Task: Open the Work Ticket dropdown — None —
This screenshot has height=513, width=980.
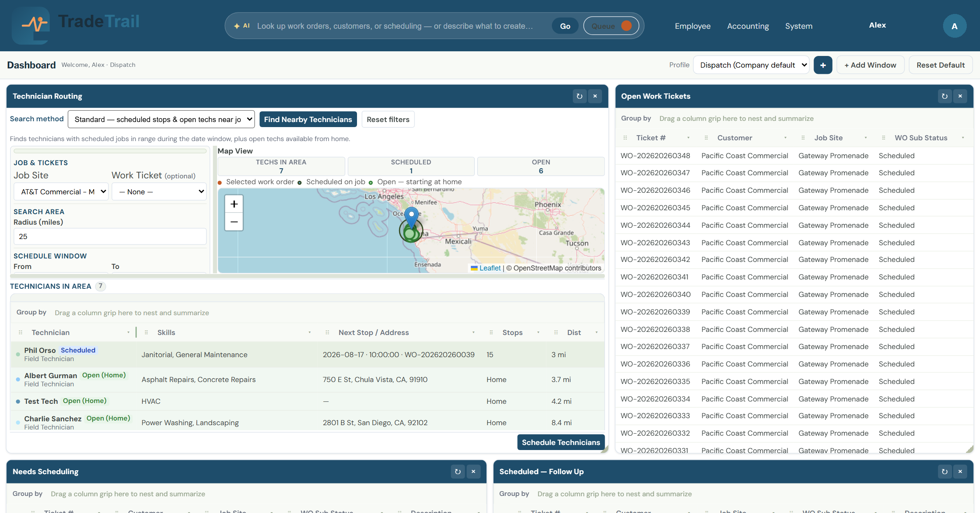Action: 159,192
